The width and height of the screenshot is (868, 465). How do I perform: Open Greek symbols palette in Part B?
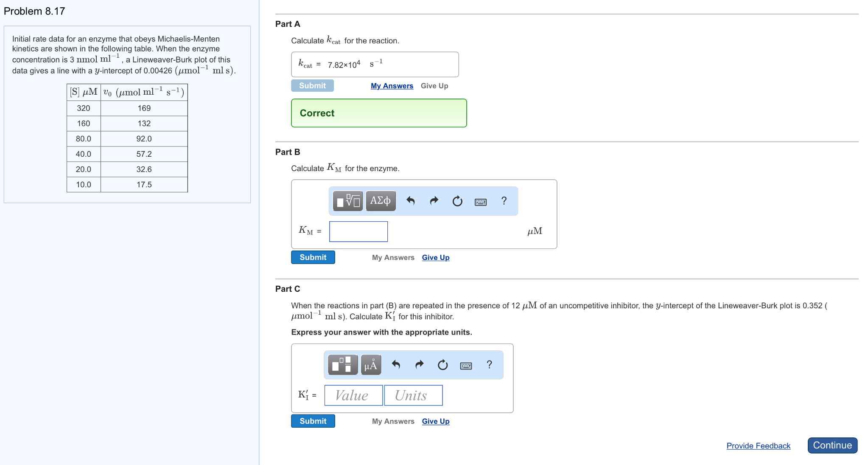coord(381,201)
